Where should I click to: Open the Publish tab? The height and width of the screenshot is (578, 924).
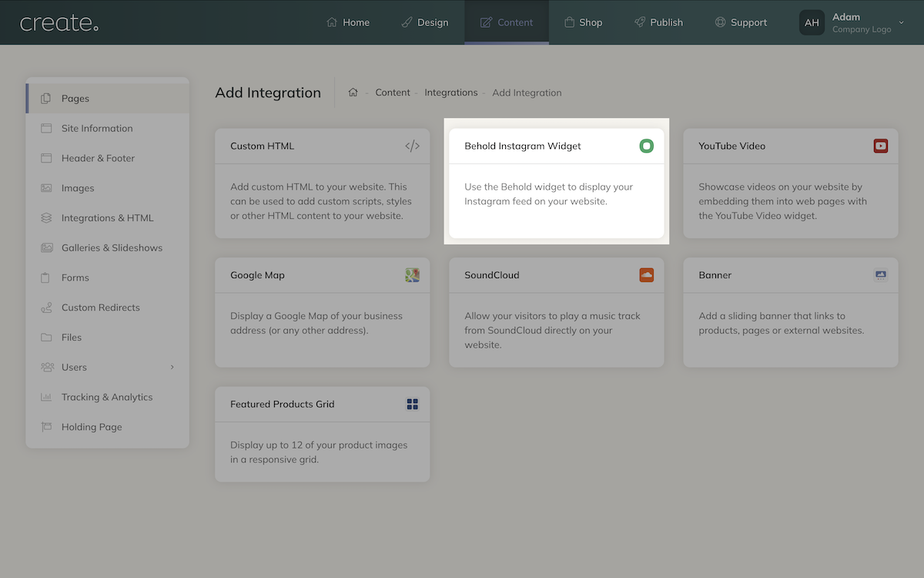[x=658, y=22]
